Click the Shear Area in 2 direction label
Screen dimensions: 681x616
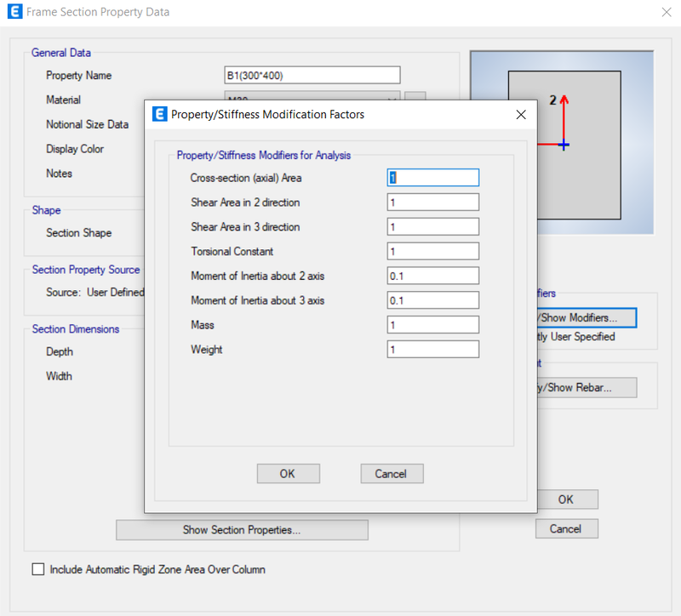click(x=245, y=202)
